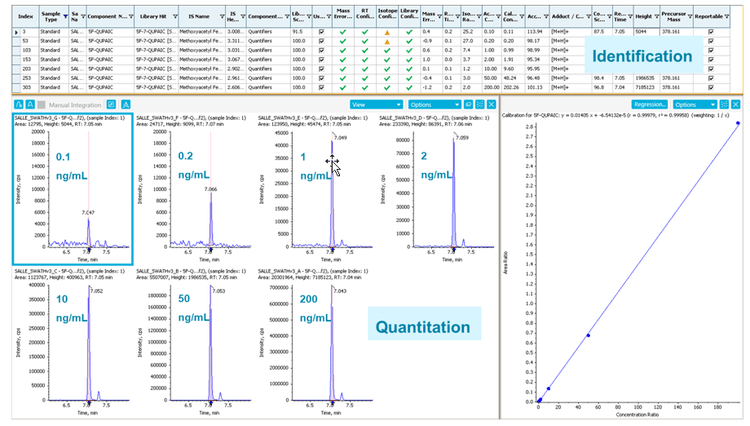Image resolution: width=750 pixels, height=426 pixels.
Task: Toggle Reportable checkbox for index 3 row
Action: (710, 32)
